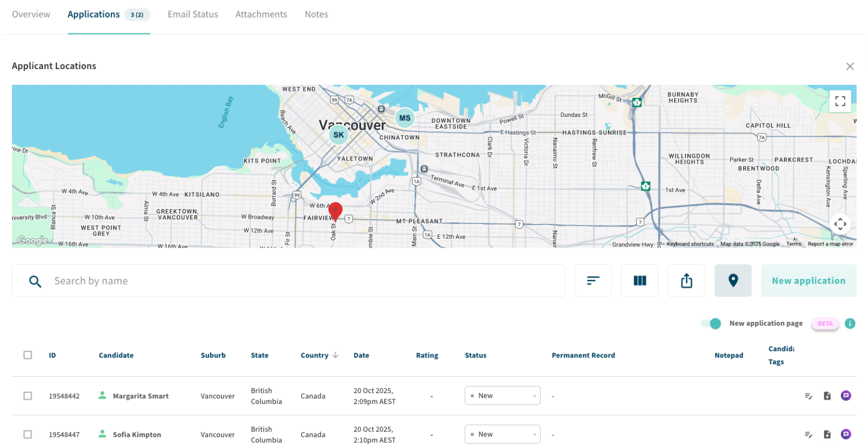Click the Country column sort arrow

pos(336,355)
